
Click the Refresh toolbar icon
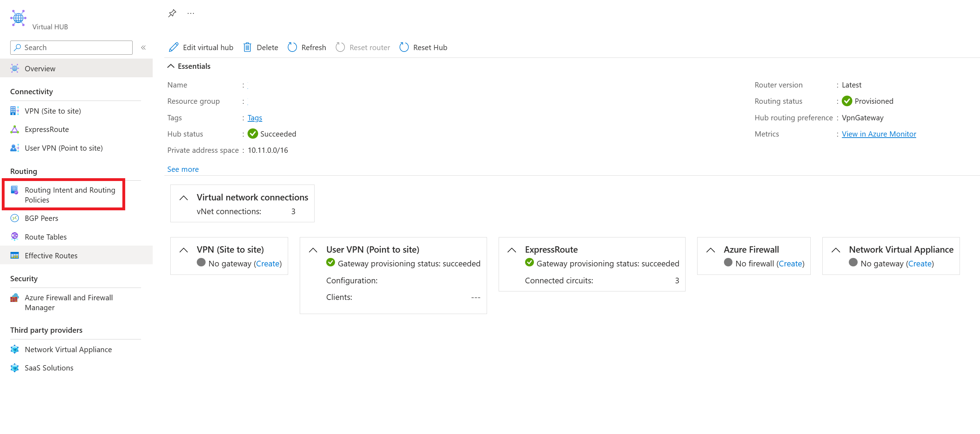(292, 47)
